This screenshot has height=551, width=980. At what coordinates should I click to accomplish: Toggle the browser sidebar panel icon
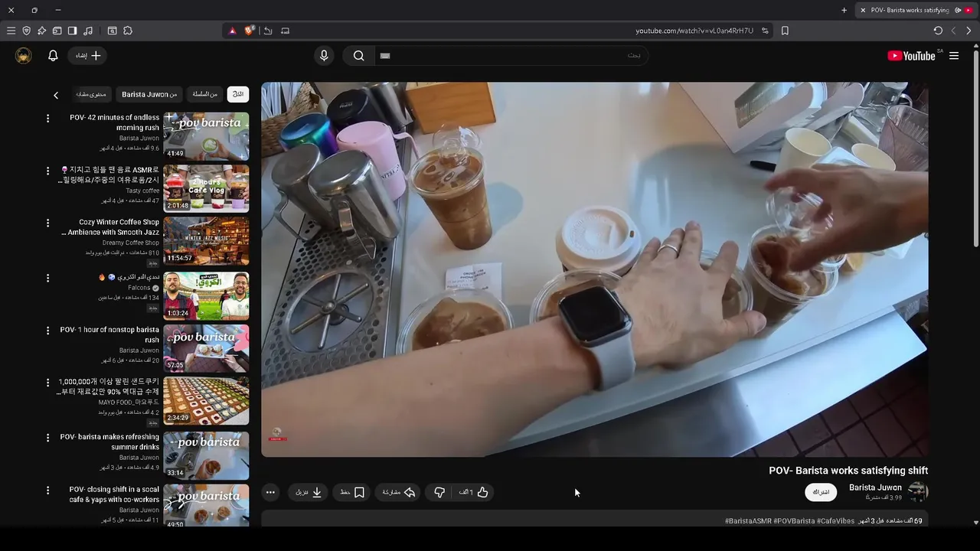pyautogui.click(x=72, y=31)
